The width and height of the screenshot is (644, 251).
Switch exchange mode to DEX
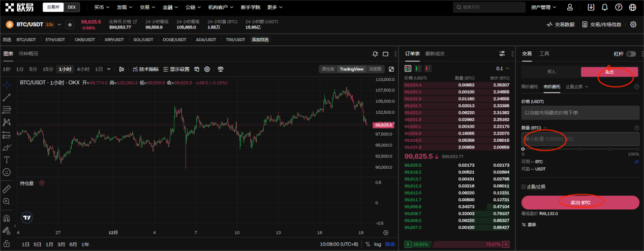point(72,7)
